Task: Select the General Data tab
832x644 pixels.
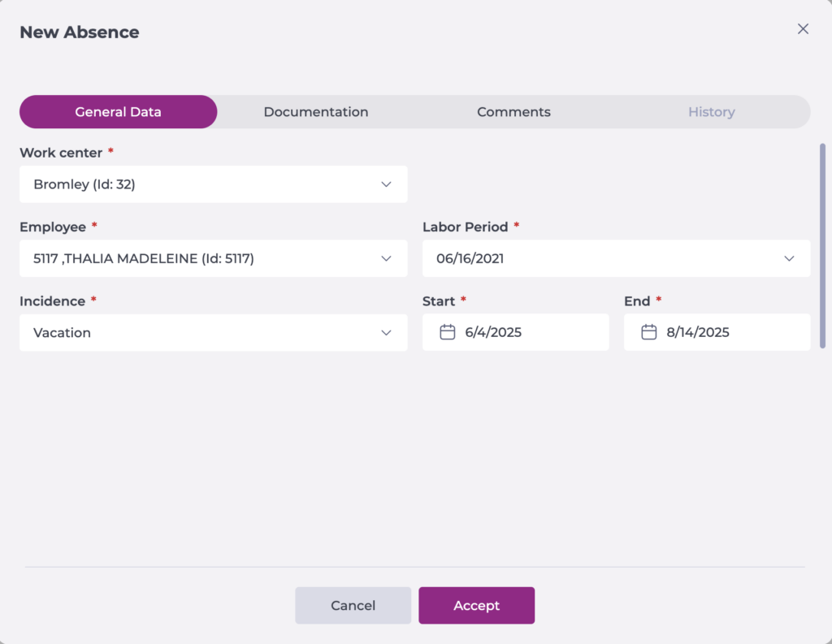Action: point(119,112)
